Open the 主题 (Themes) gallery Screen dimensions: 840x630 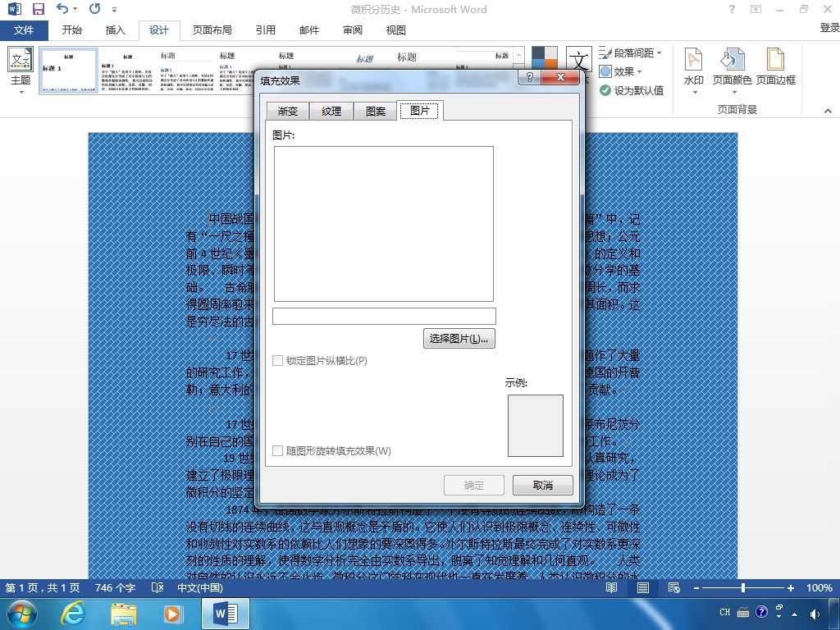click(21, 71)
